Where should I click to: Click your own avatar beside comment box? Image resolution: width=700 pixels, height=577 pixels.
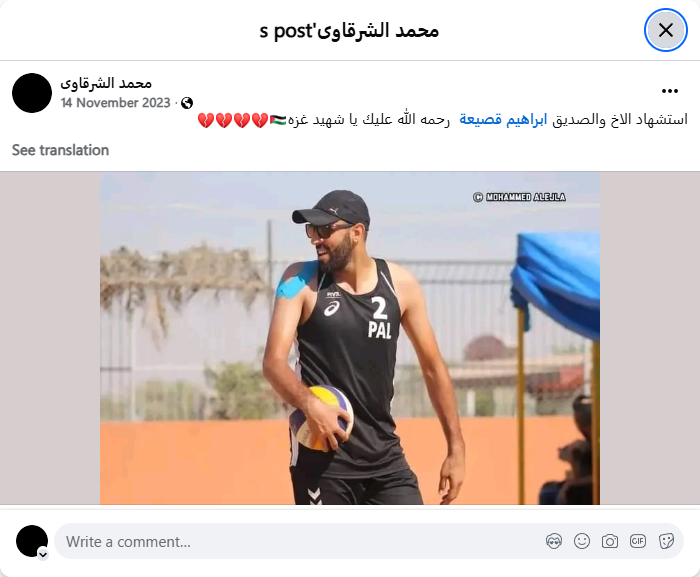pyautogui.click(x=32, y=541)
